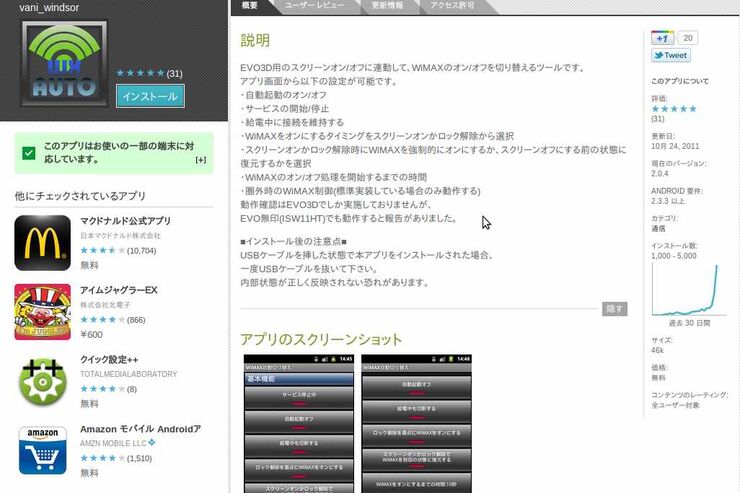Open the クイック設定++ gear icon

point(42,381)
